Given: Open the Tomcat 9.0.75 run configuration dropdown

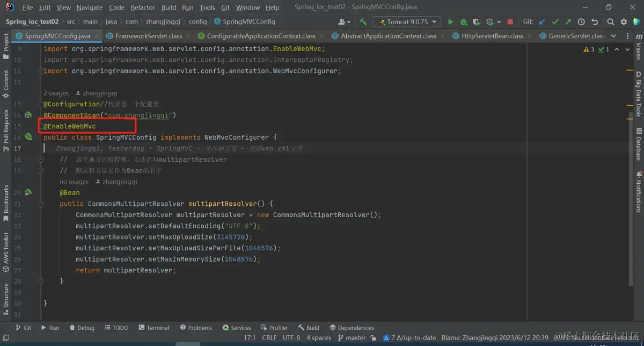Looking at the screenshot, I should (x=407, y=22).
